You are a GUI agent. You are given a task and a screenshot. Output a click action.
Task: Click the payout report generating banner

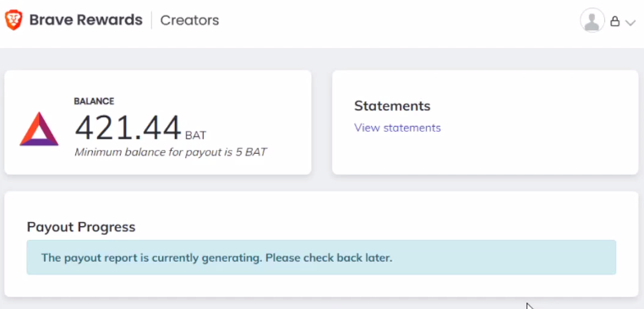321,257
